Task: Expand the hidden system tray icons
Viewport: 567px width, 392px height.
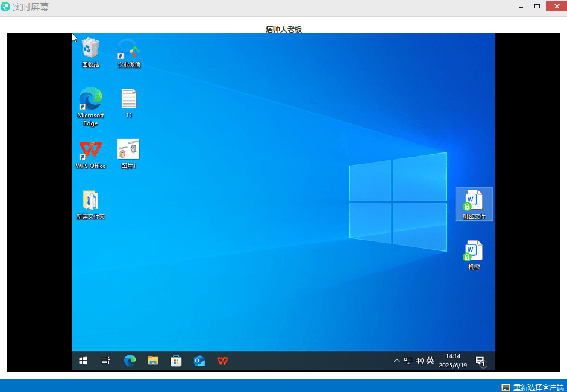Action: [396, 361]
